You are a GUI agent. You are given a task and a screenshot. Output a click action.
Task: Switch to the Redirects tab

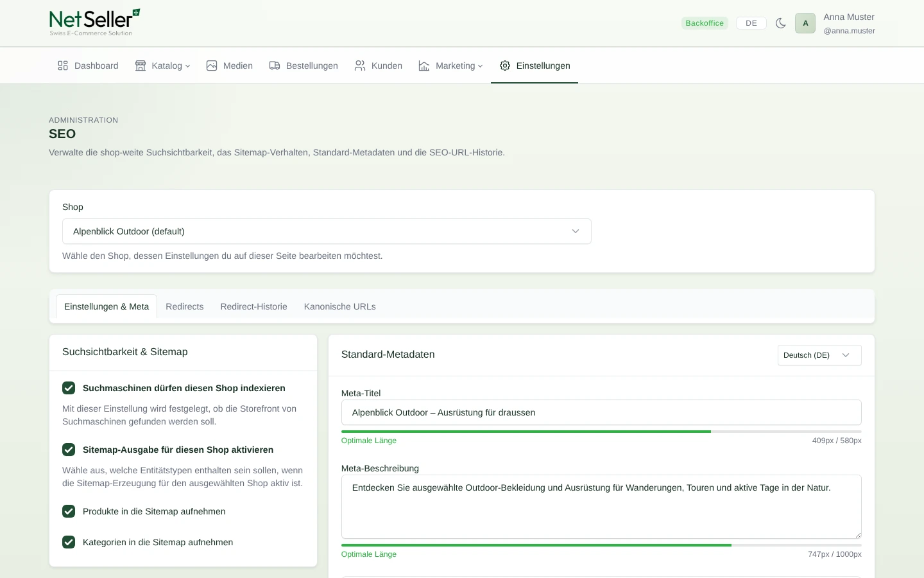point(185,306)
